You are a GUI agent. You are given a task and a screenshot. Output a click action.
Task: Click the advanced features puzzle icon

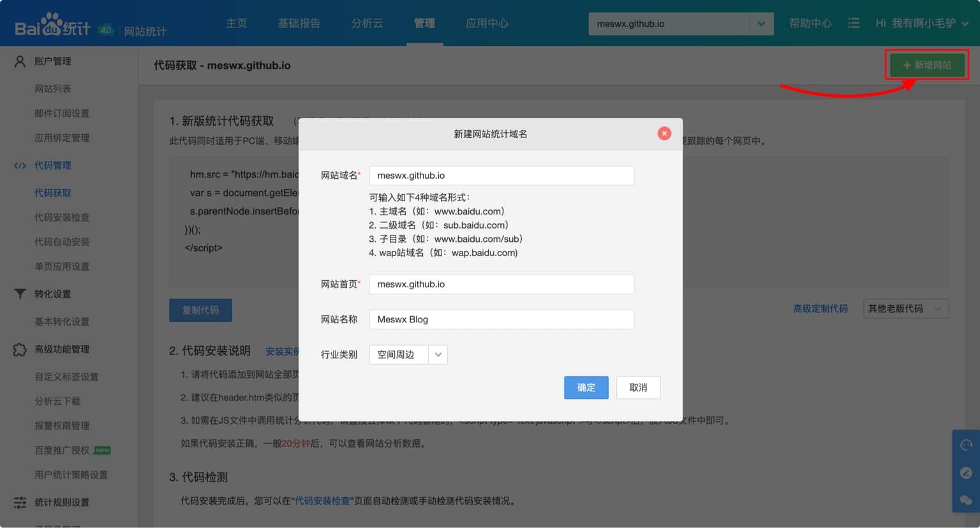[x=20, y=349]
